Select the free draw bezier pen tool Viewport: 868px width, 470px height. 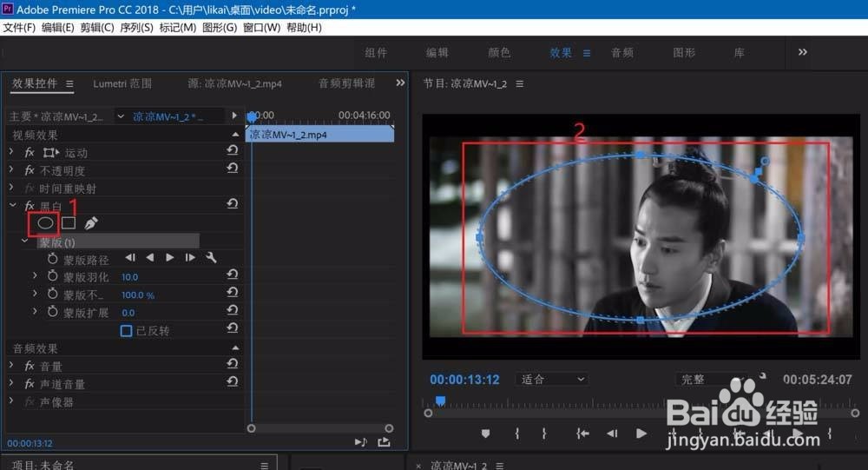[x=91, y=222]
